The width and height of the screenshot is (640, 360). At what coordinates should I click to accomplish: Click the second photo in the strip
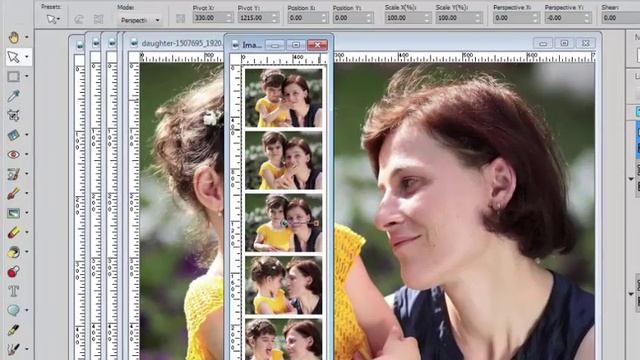(283, 160)
